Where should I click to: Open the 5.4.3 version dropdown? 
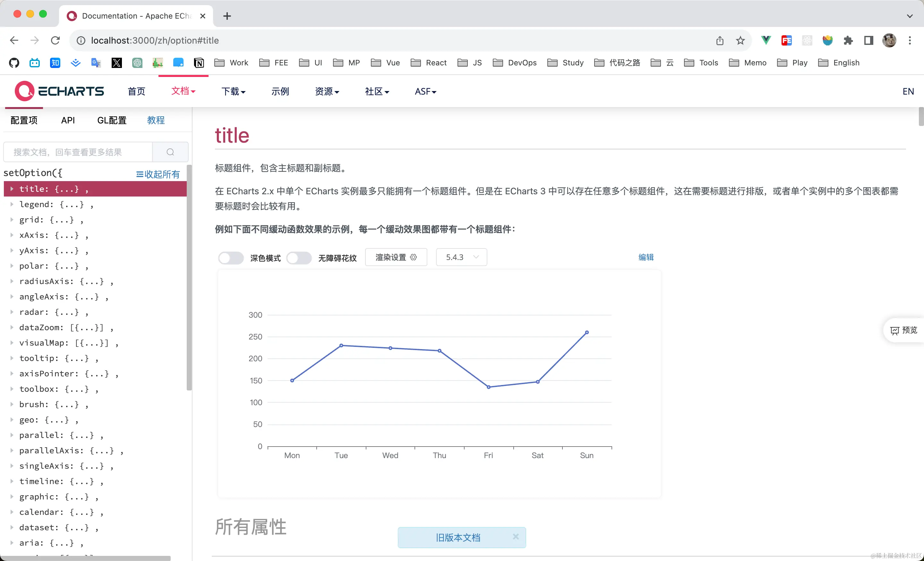461,257
